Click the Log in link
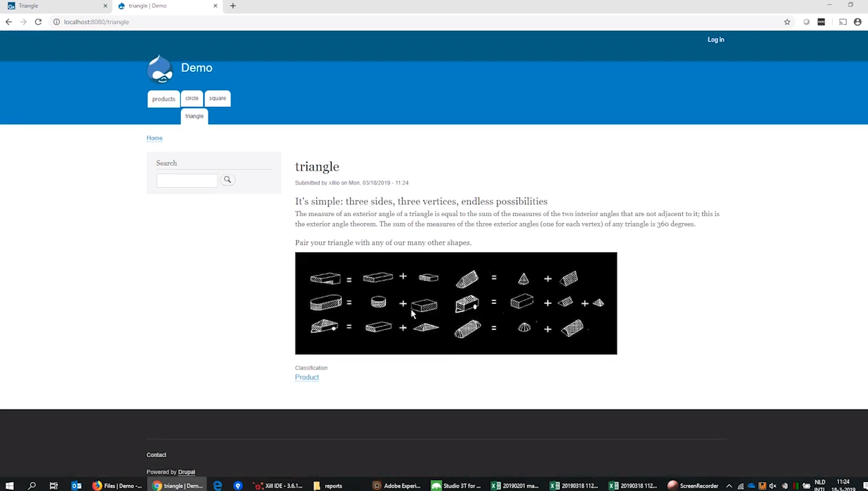 click(715, 39)
